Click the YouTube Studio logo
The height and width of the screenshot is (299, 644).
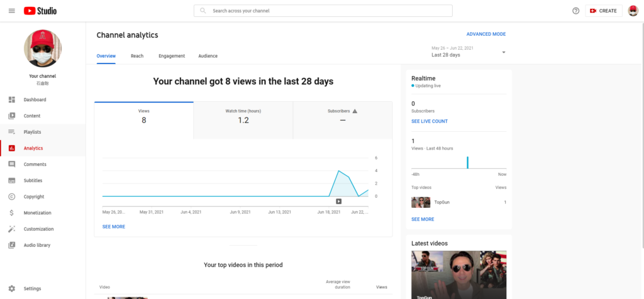pos(41,11)
